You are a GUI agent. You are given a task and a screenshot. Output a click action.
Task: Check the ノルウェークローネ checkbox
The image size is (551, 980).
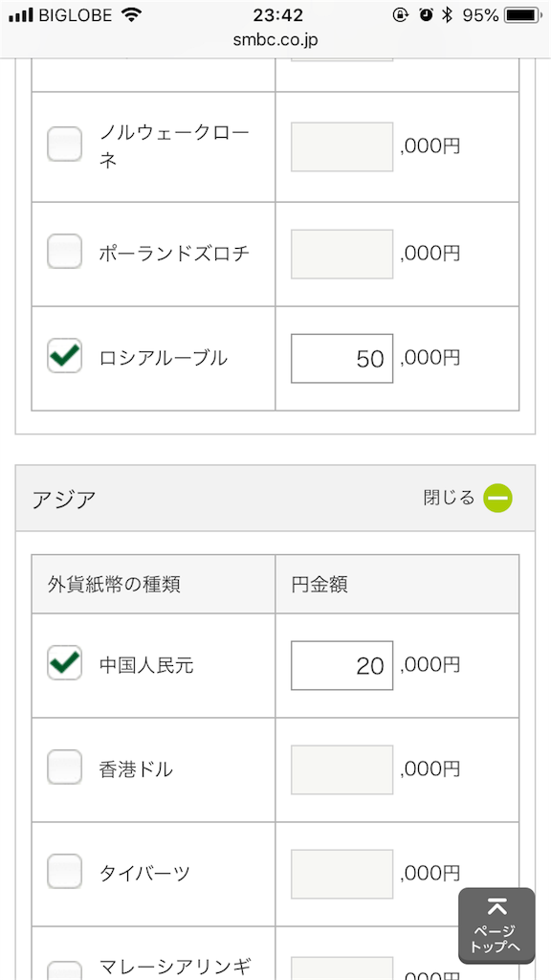coord(64,144)
